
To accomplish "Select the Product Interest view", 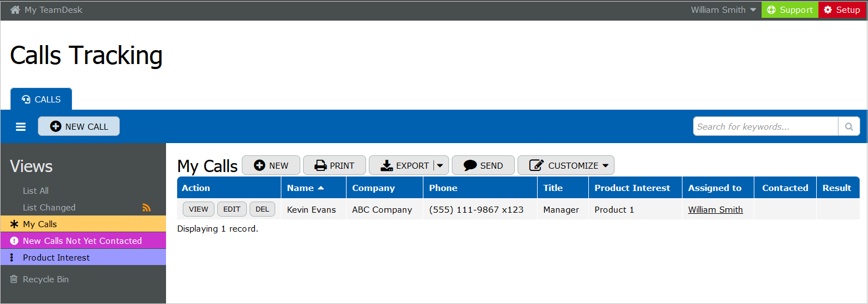I will point(56,257).
